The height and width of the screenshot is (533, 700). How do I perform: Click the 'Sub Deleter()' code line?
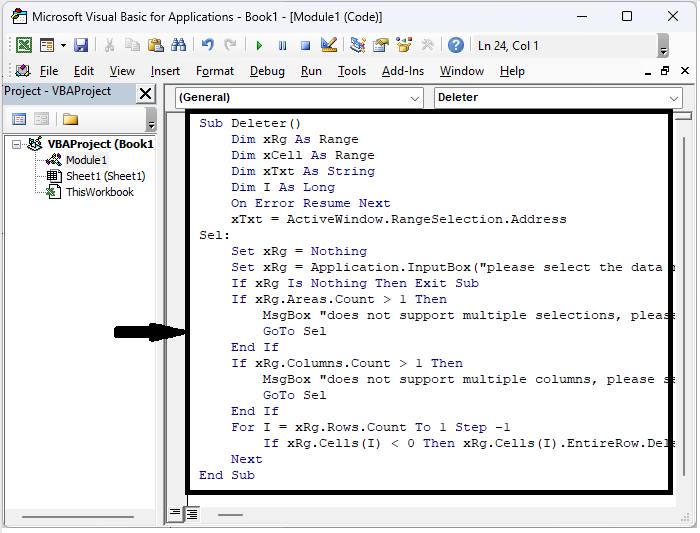[250, 123]
